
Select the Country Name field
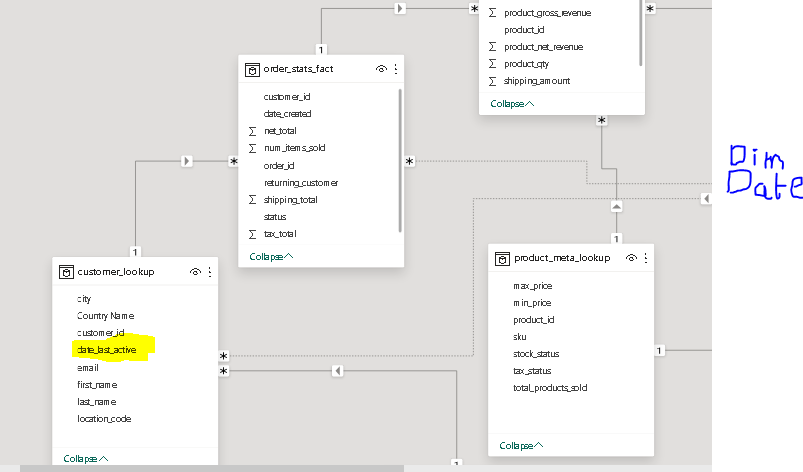pos(105,316)
